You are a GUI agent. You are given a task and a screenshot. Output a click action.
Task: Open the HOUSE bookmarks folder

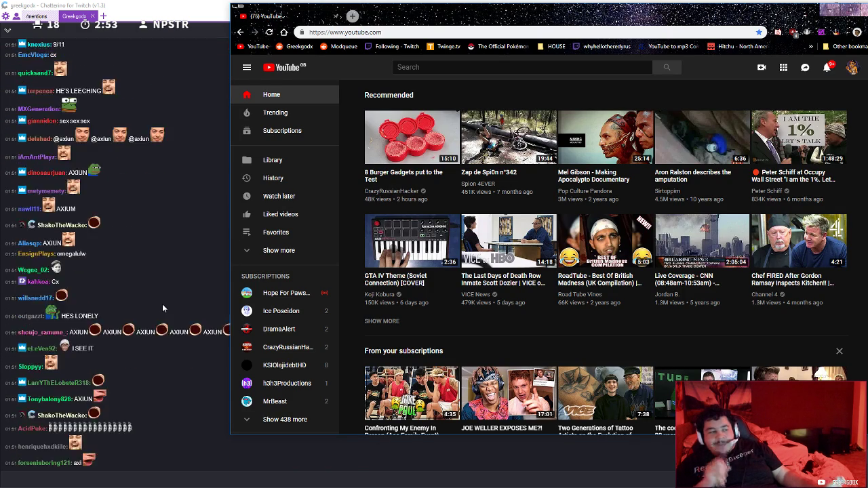[x=551, y=47]
